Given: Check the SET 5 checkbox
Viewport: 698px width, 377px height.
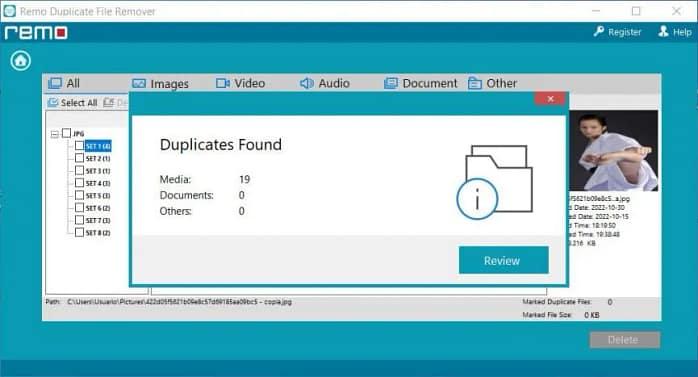Looking at the screenshot, I should (79, 195).
